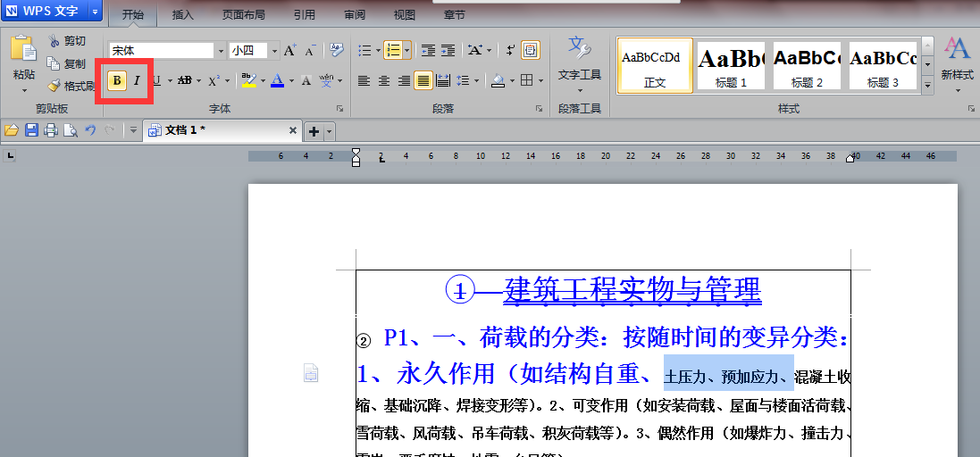
Task: Switch to the 审阅 ribbon tab
Action: 355,15
